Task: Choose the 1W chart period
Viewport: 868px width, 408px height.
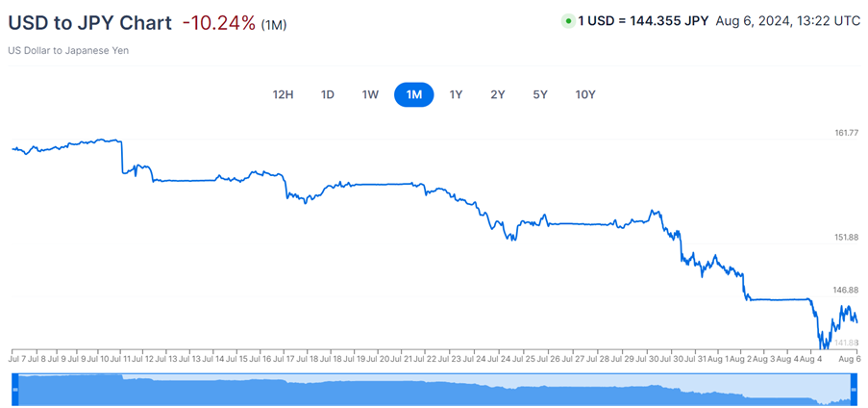Action: [370, 94]
